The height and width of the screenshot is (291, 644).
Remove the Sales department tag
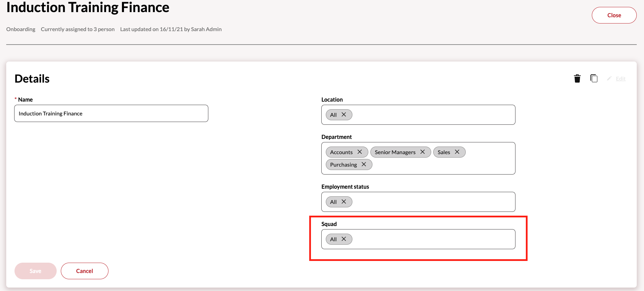[457, 152]
